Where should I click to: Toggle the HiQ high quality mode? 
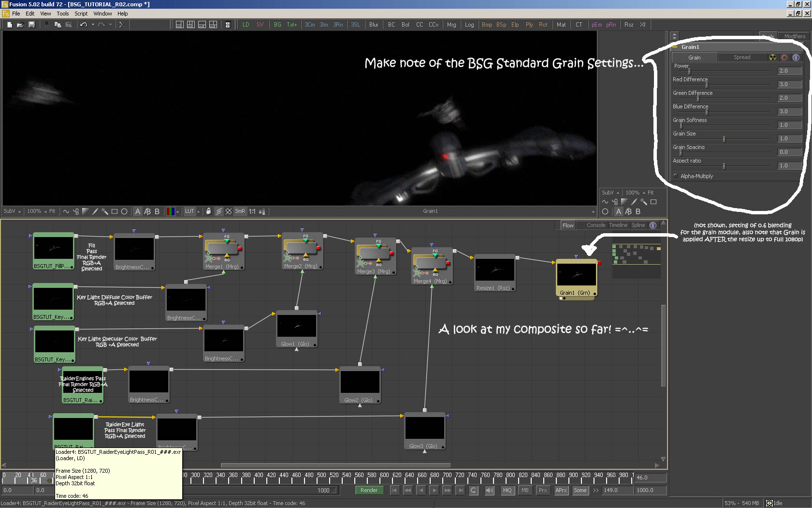[x=507, y=490]
